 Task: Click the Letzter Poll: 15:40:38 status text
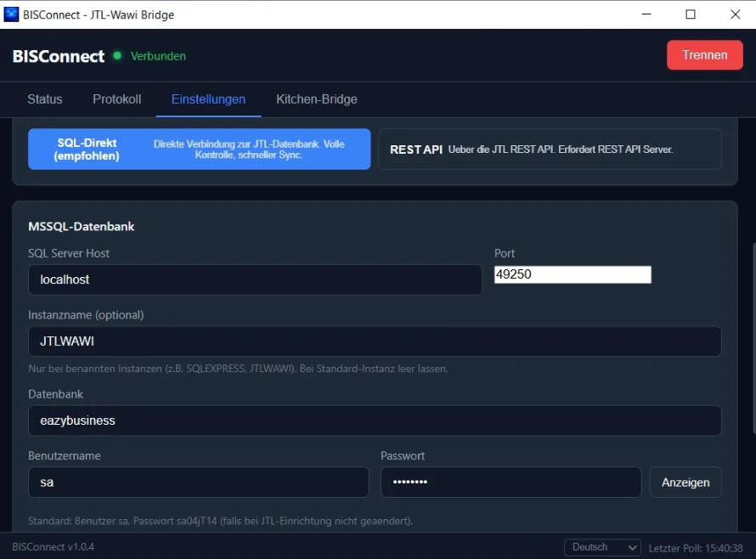click(x=695, y=549)
